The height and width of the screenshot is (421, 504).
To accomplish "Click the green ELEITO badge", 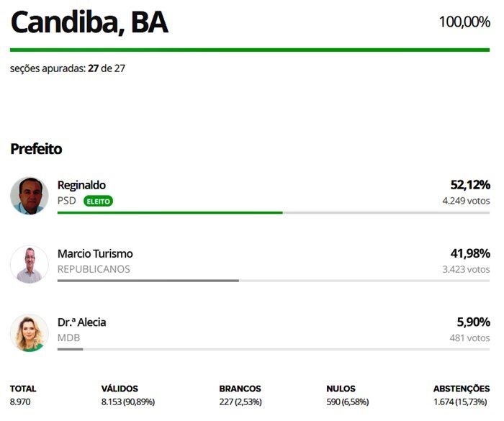I will pos(98,202).
